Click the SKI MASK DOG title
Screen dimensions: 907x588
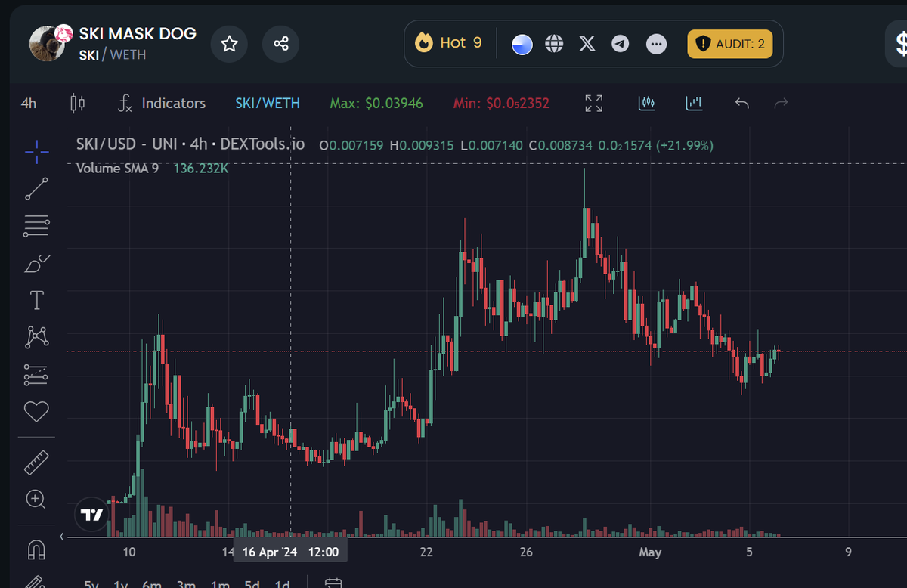[138, 33]
